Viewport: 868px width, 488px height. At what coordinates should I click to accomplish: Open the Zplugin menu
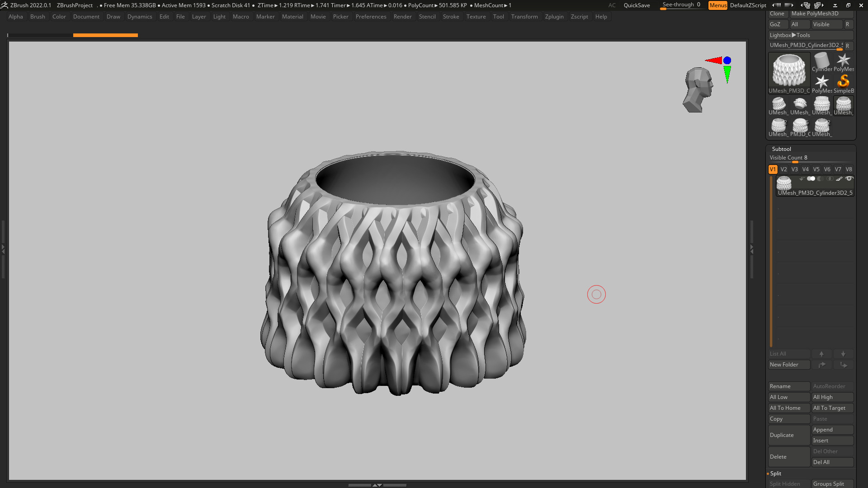point(554,17)
